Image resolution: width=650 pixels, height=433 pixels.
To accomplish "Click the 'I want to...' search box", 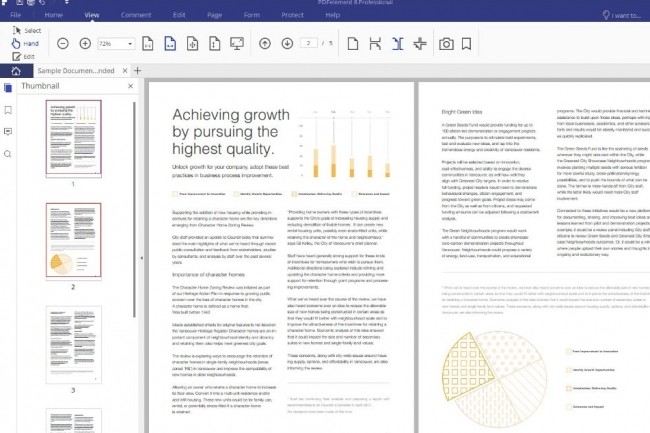I will tap(622, 15).
